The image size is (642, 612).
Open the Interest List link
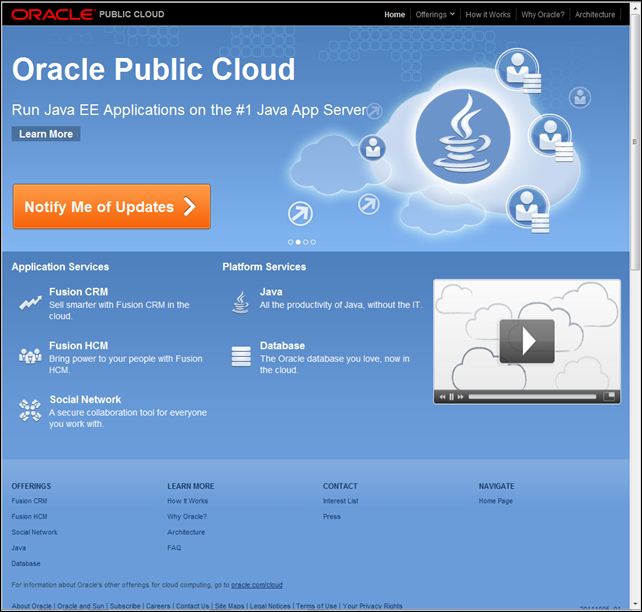click(341, 501)
